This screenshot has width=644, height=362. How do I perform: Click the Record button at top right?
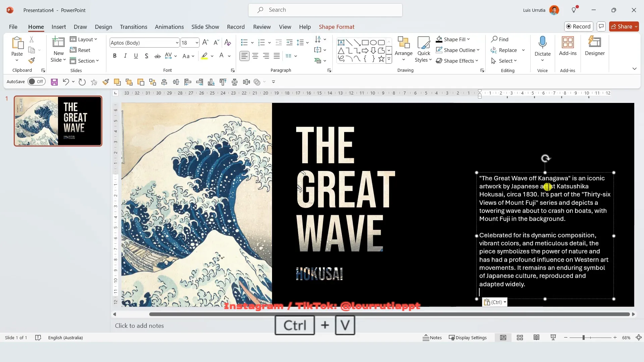coord(579,26)
